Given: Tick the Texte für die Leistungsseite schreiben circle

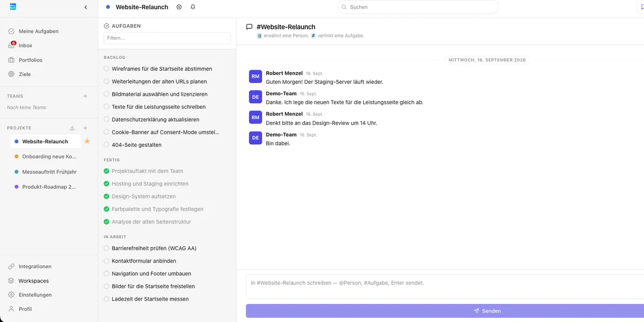Looking at the screenshot, I should [107, 107].
